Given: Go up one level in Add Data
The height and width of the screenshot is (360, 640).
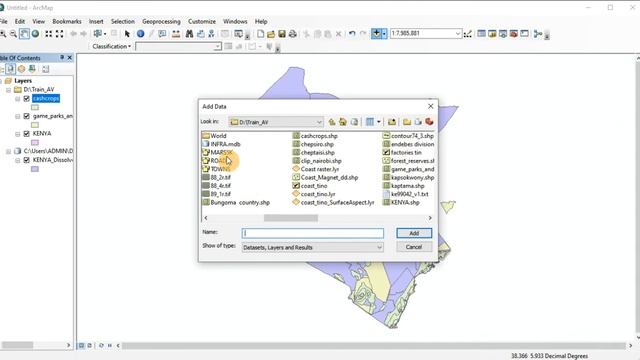Looking at the screenshot, I should (x=332, y=122).
